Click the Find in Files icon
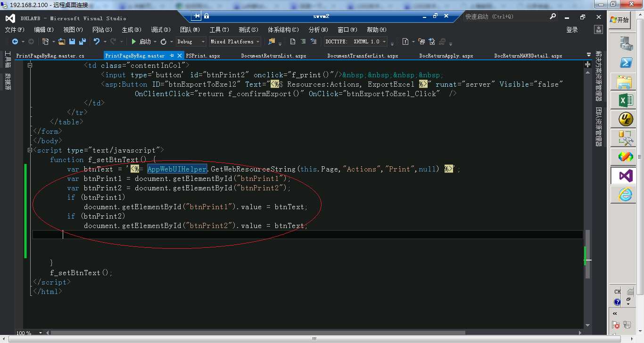The image size is (644, 343). [x=272, y=41]
